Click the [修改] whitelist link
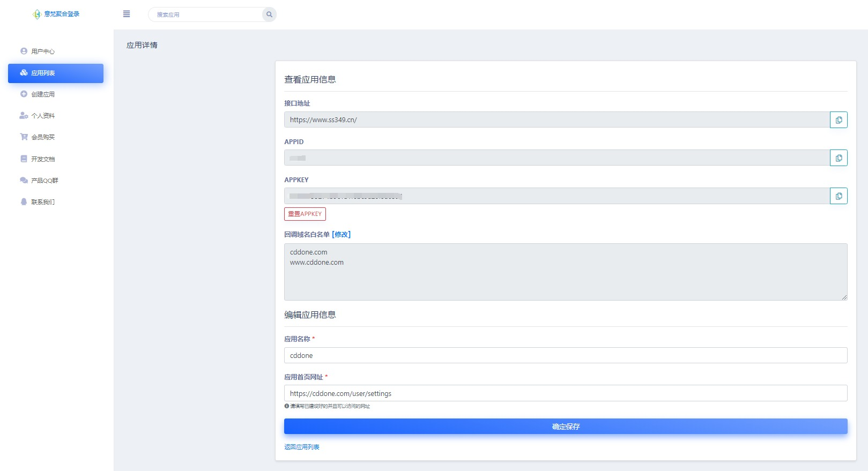Image resolution: width=868 pixels, height=471 pixels. point(341,235)
